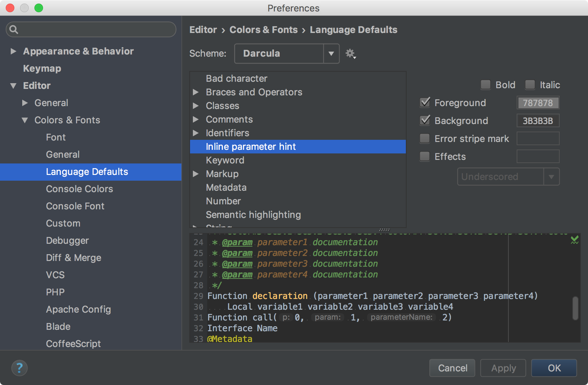Click the green inspection checkmark in preview
Viewport: 588px width, 385px height.
[574, 240]
